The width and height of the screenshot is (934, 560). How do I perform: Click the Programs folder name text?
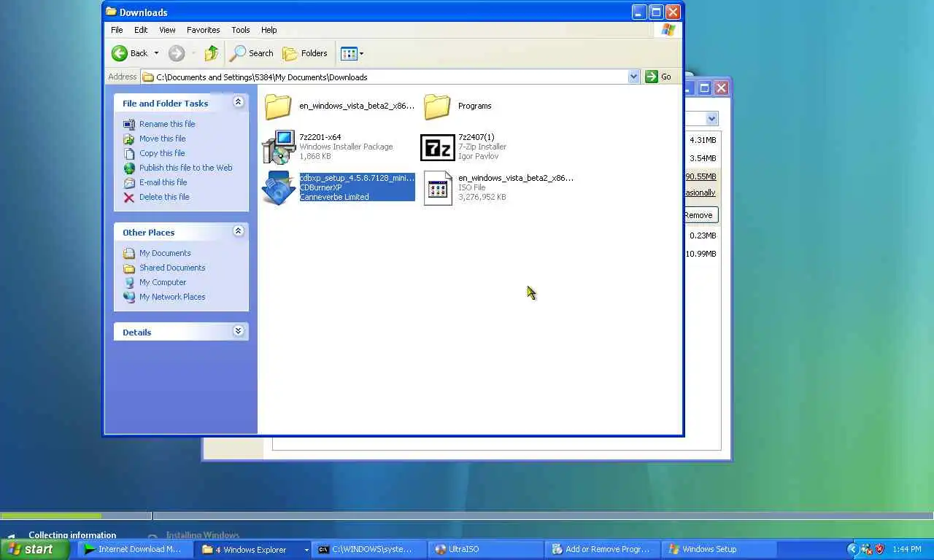(x=474, y=106)
